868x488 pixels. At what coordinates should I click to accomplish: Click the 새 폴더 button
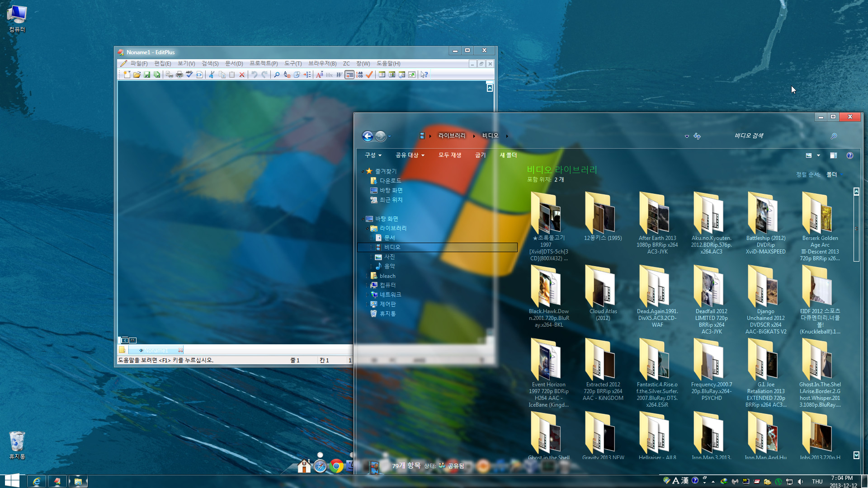pyautogui.click(x=508, y=155)
